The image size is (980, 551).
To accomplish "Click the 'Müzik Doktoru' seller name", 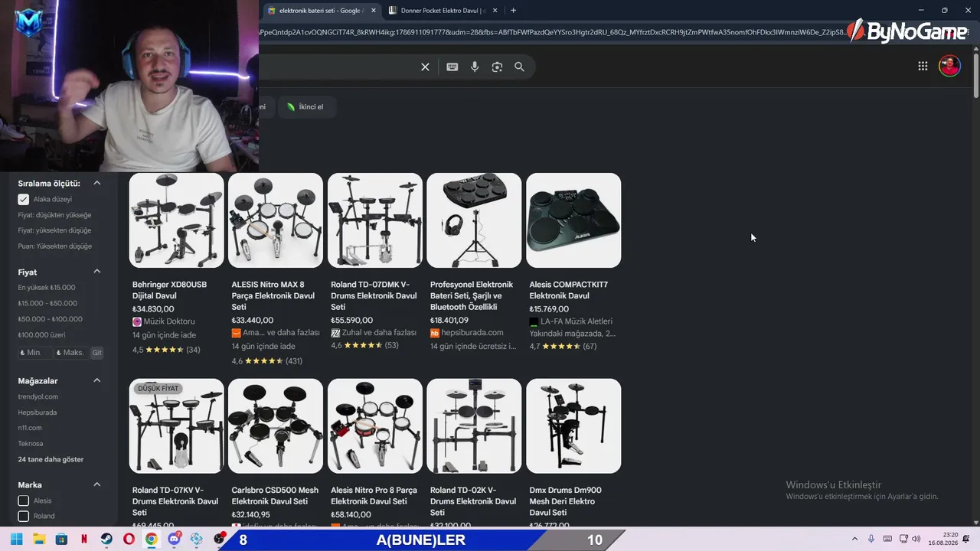I will coord(169,321).
